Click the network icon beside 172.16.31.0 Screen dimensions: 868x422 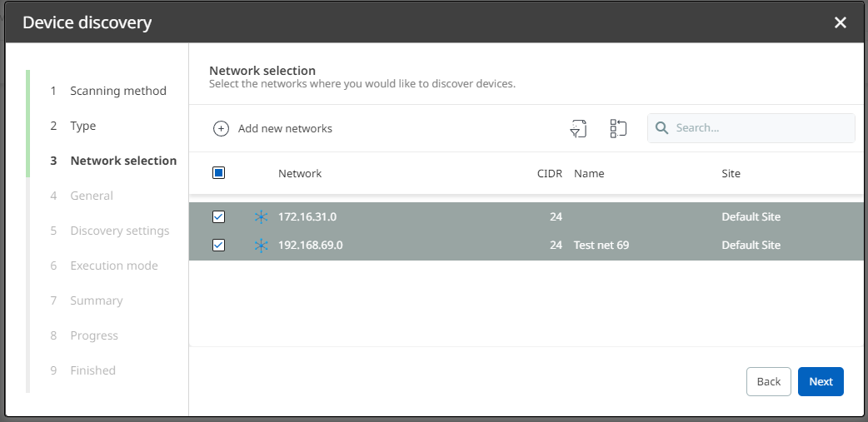[x=262, y=217]
